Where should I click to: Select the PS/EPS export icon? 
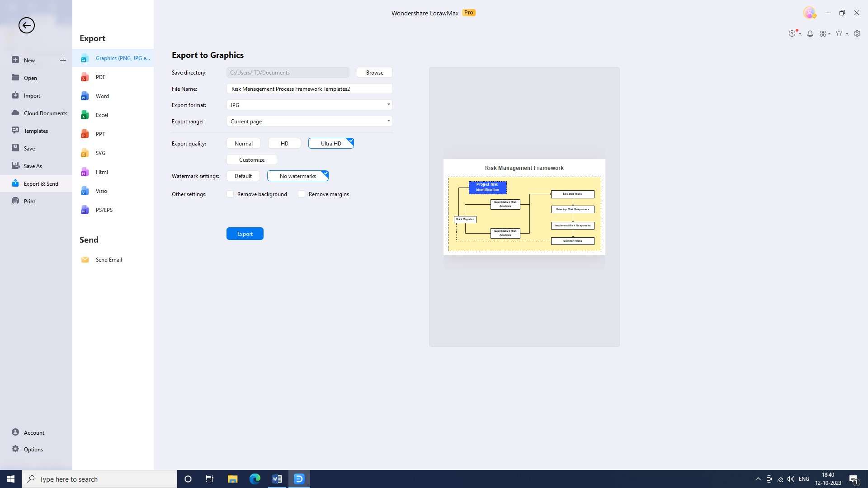(85, 210)
